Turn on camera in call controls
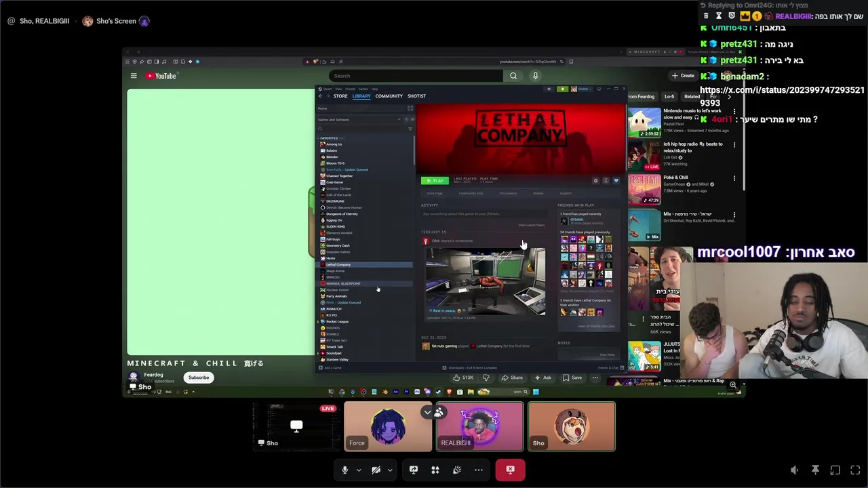The height and width of the screenshot is (488, 868). click(x=376, y=470)
